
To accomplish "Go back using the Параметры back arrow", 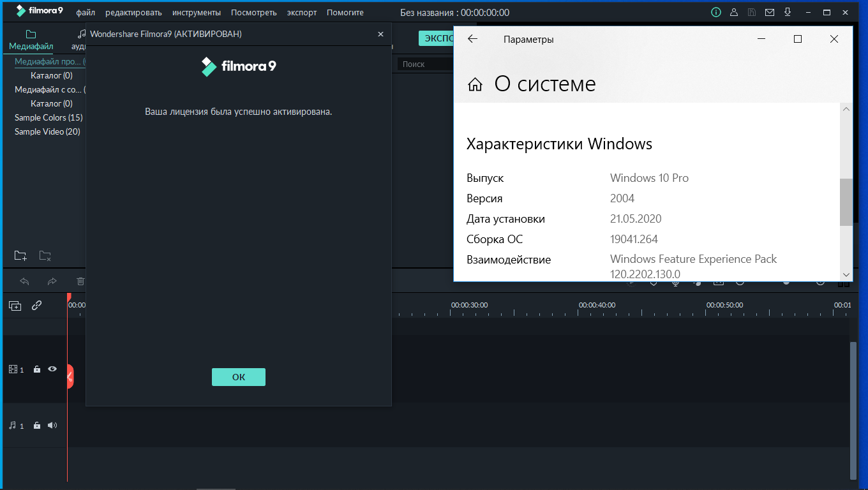I will click(472, 39).
